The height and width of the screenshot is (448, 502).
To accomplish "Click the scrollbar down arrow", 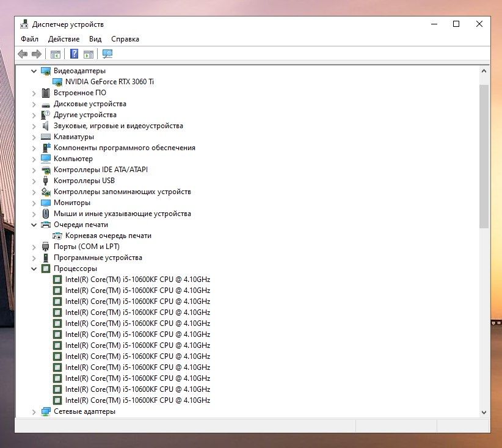I will 484,413.
